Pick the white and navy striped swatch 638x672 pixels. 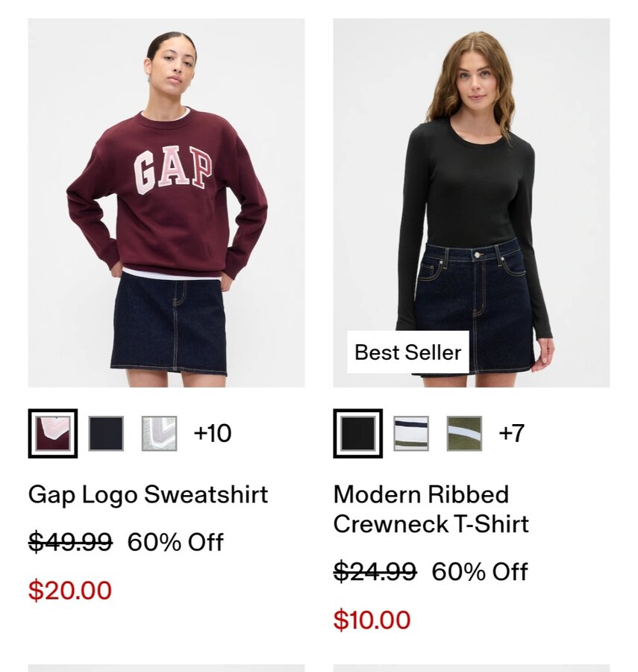pyautogui.click(x=411, y=433)
